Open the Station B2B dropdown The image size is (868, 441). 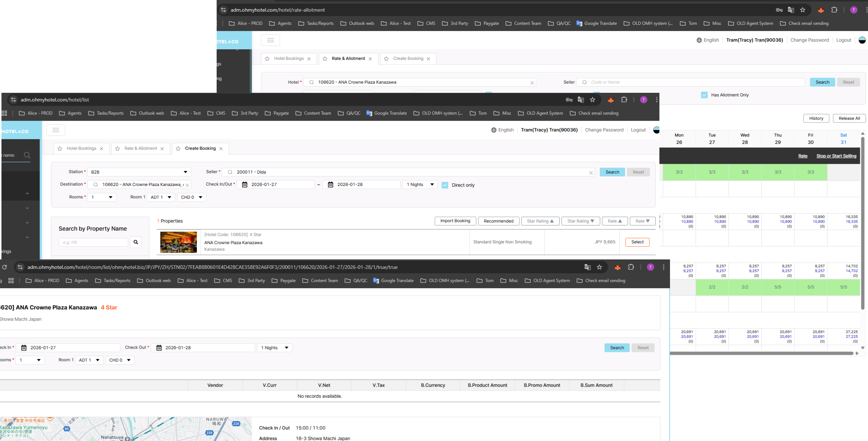pos(139,172)
